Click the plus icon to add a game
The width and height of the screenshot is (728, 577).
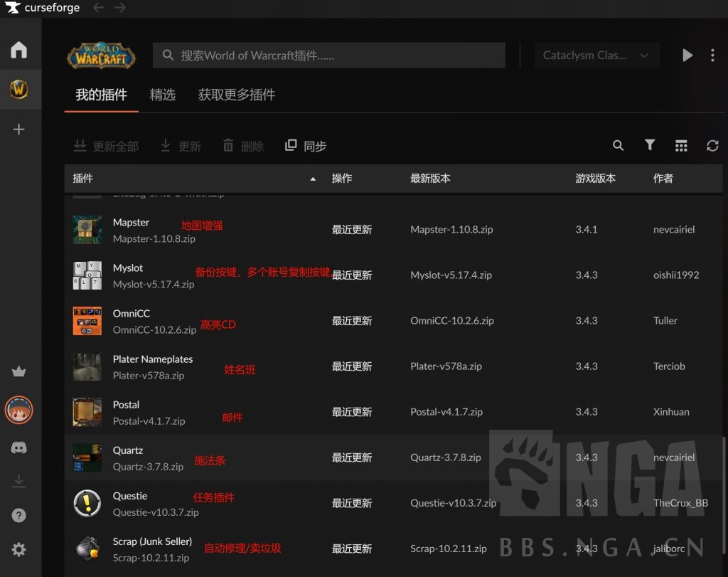[19, 129]
